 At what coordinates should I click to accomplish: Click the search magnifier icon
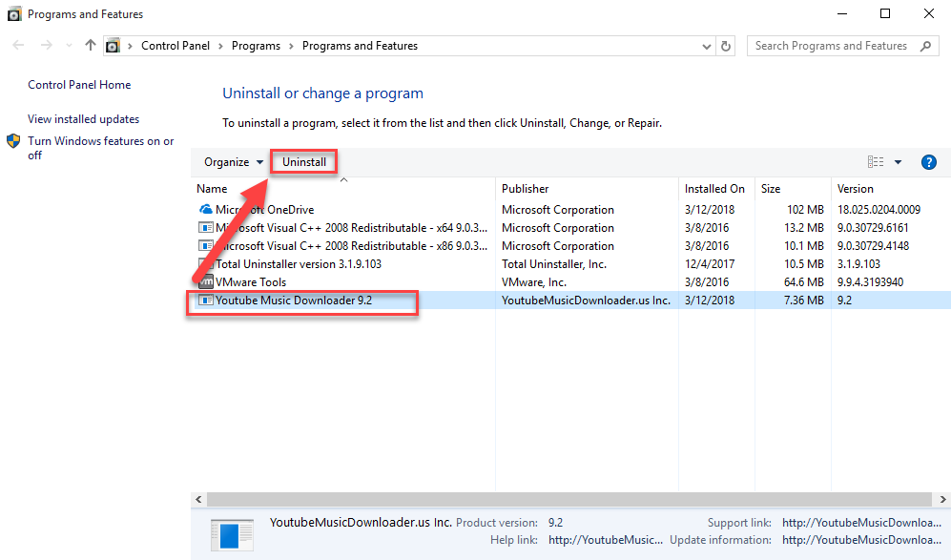coord(925,46)
